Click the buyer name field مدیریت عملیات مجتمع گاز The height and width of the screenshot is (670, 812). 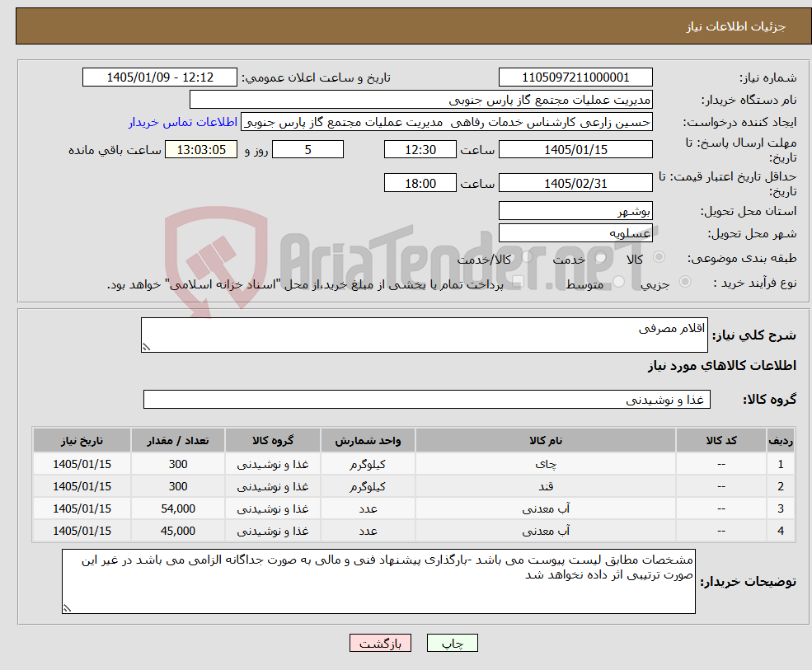(x=421, y=100)
